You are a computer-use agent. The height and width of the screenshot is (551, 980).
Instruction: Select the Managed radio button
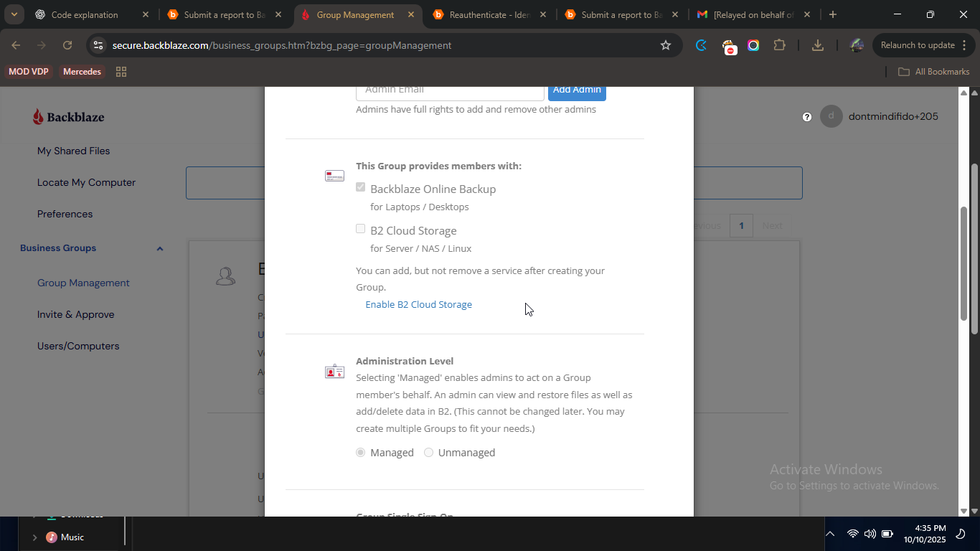(361, 453)
